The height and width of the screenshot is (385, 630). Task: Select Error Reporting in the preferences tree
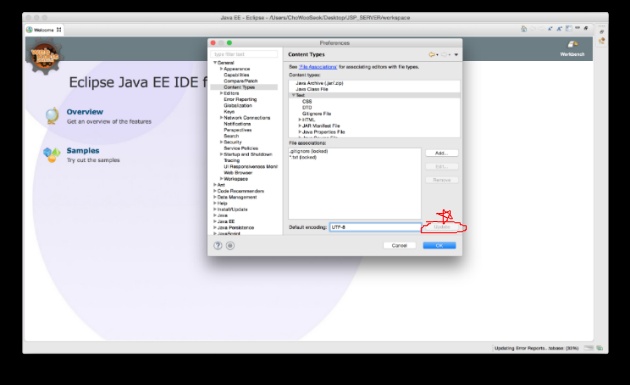(240, 99)
